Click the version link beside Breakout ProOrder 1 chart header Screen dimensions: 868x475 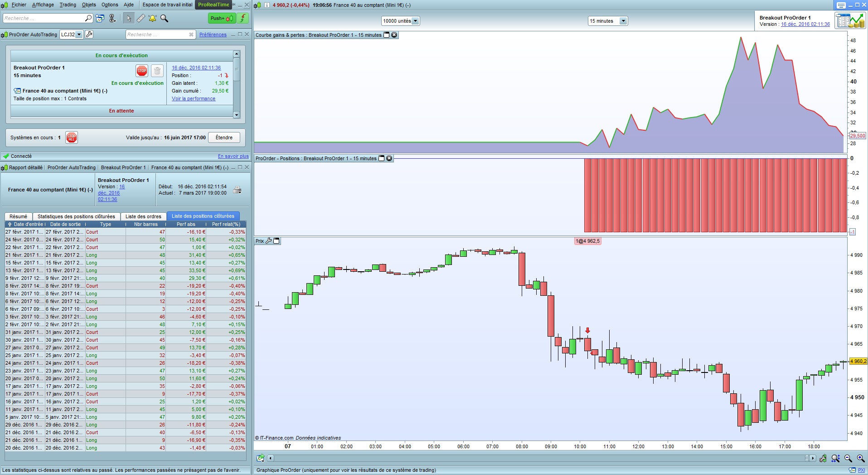(x=805, y=24)
